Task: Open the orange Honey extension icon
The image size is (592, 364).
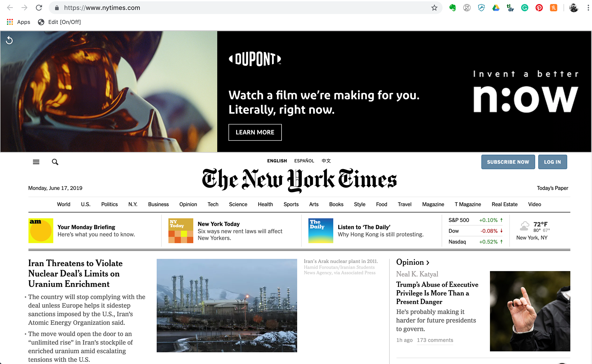Action: 553,8
